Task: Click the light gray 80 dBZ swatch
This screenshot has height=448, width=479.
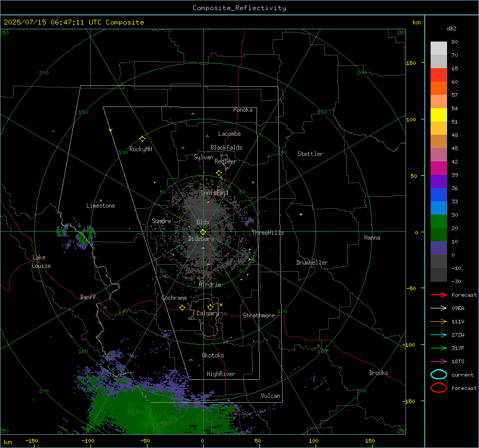Action: (439, 48)
